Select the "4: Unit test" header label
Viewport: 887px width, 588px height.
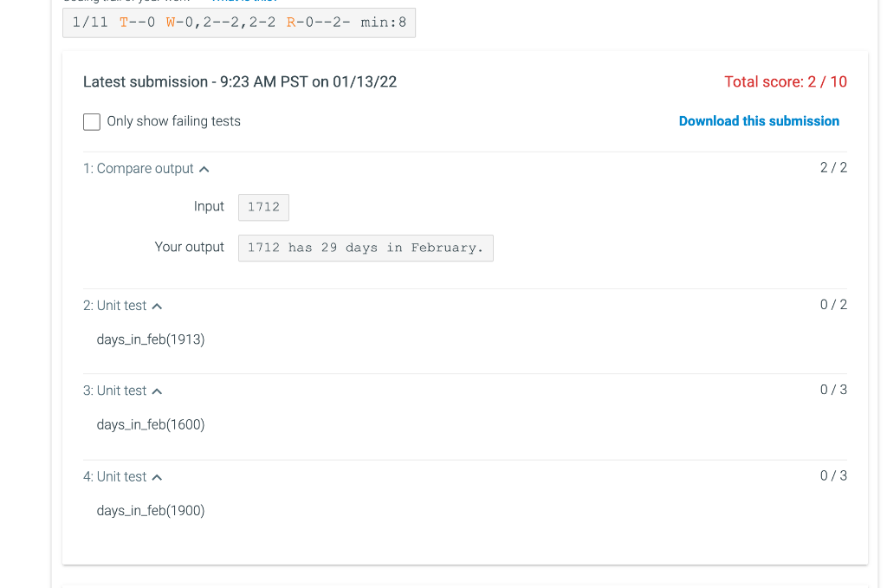pyautogui.click(x=116, y=476)
